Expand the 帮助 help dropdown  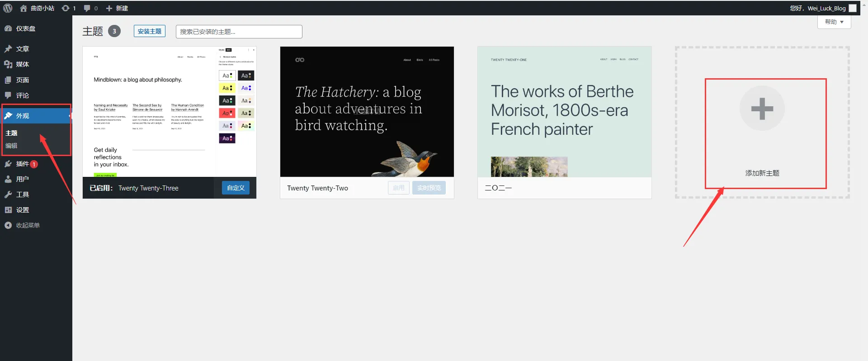(834, 22)
